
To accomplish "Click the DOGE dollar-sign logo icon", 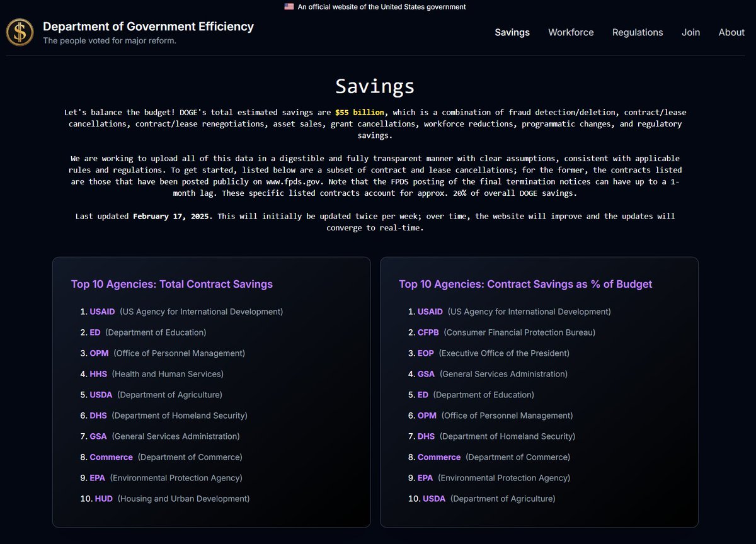I will 20,32.
